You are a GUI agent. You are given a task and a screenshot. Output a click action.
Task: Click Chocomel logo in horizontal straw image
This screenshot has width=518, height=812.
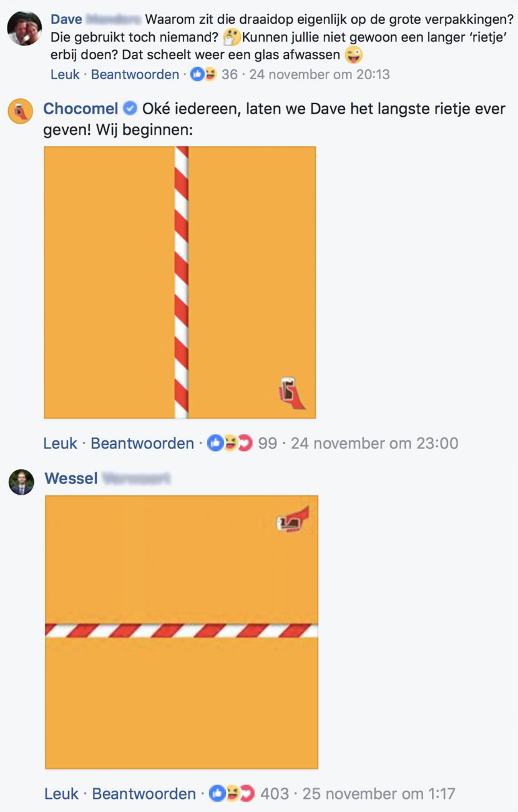[293, 519]
